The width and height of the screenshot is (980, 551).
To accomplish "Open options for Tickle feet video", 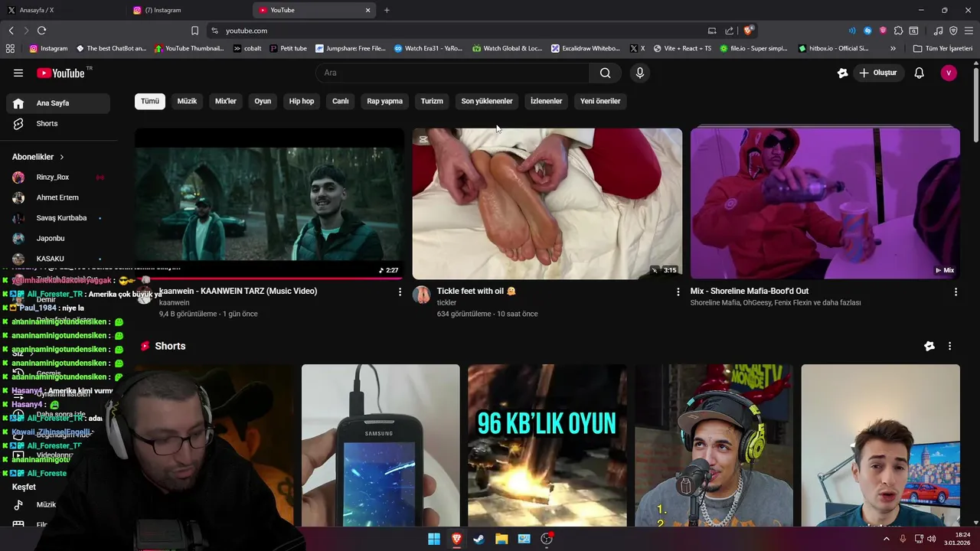I will coord(678,292).
